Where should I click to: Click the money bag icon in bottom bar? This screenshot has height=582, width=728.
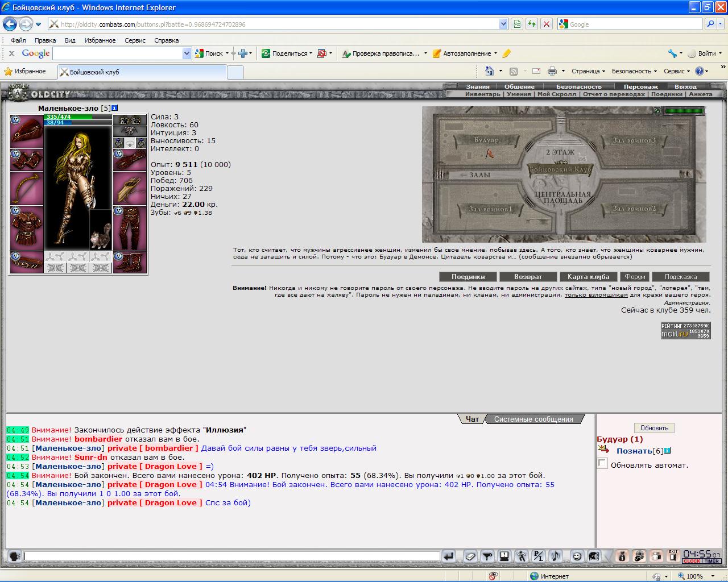[x=622, y=556]
